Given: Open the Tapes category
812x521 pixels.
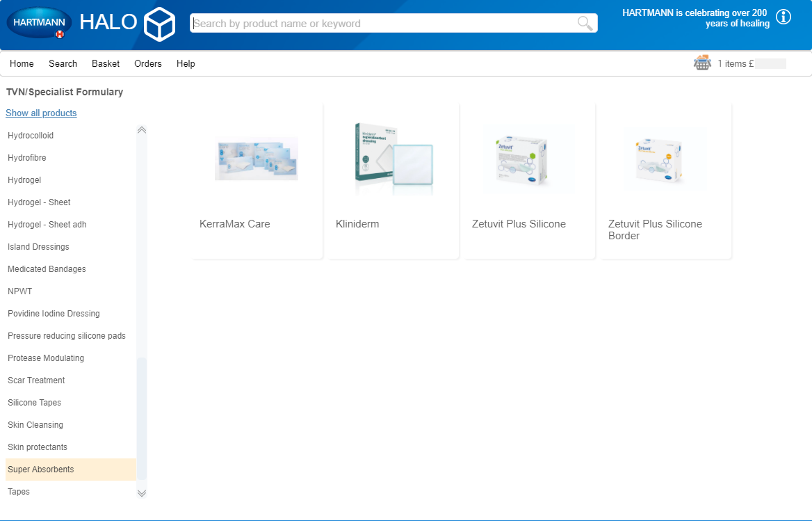Looking at the screenshot, I should 71,492.
